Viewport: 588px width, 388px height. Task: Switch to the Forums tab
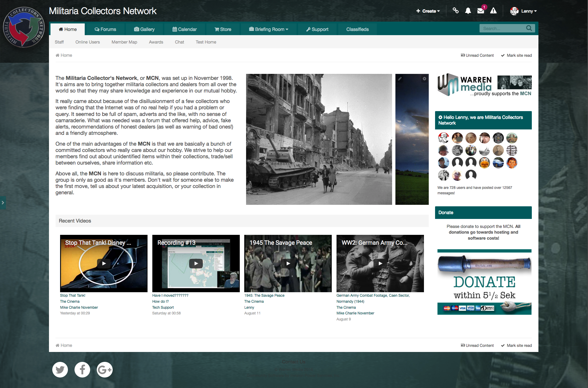105,29
